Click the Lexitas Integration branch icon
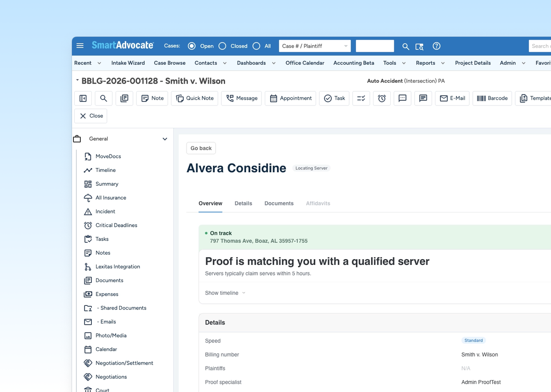This screenshot has height=392, width=551. pos(88,267)
